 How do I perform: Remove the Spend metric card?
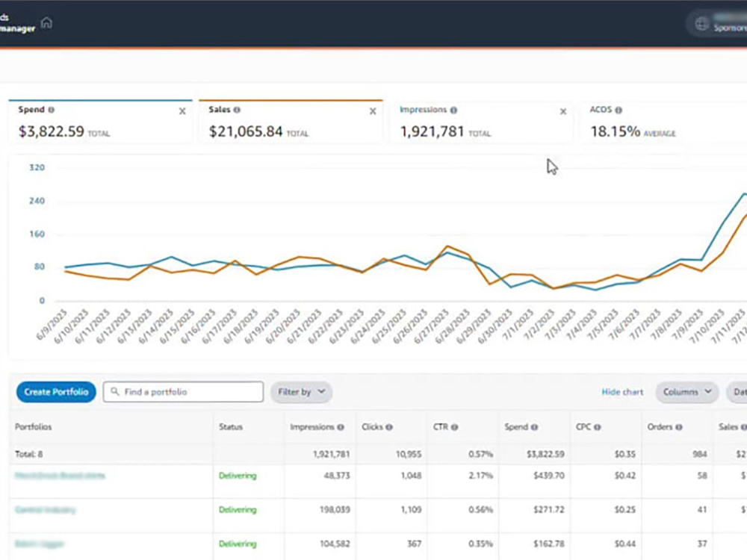point(182,111)
